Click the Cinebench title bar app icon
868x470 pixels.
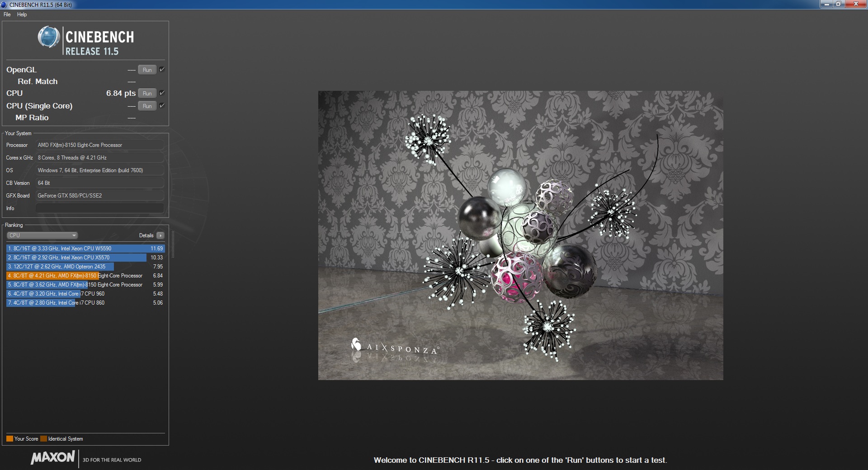click(x=4, y=5)
